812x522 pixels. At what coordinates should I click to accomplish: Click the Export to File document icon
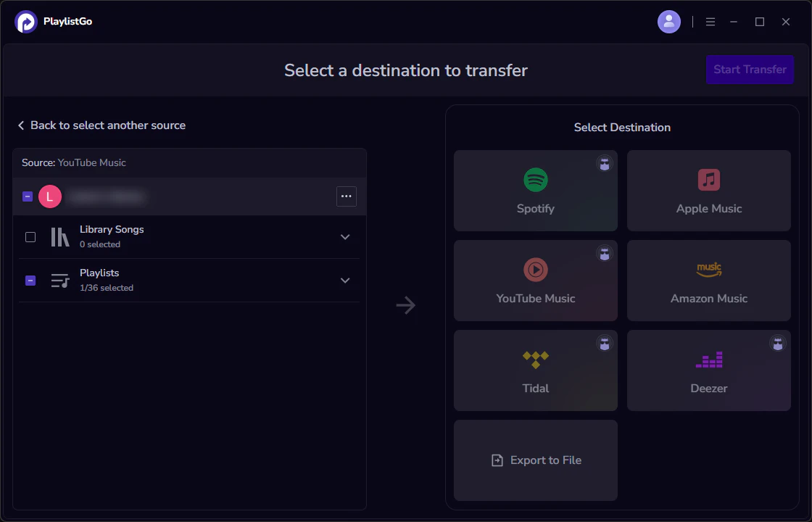click(x=497, y=460)
